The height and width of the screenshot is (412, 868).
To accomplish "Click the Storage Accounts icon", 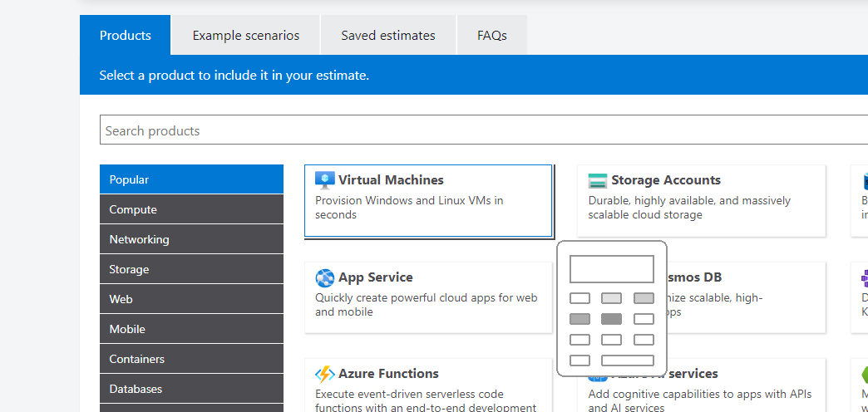I will 598,180.
